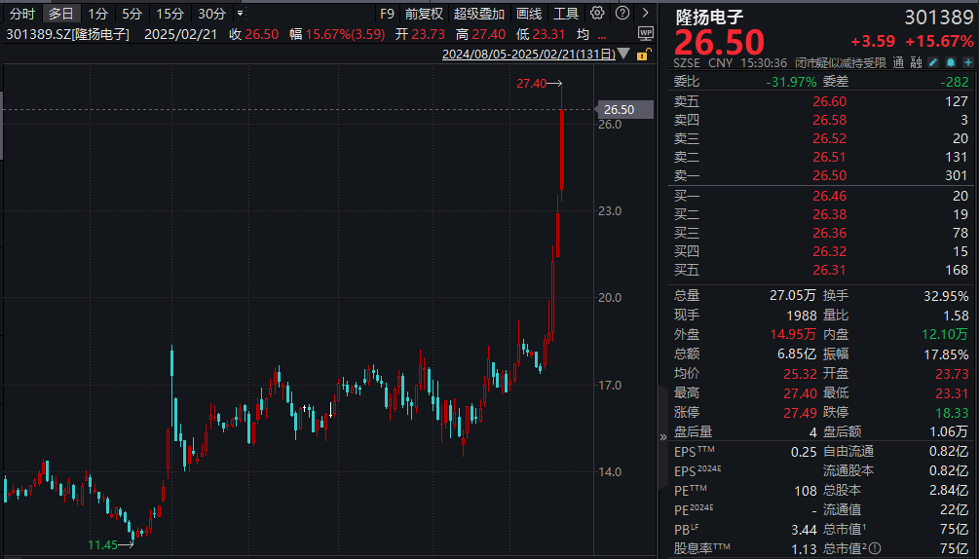This screenshot has width=980, height=559.
Task: Expand toolbar with the right chevron
Action: point(645,13)
